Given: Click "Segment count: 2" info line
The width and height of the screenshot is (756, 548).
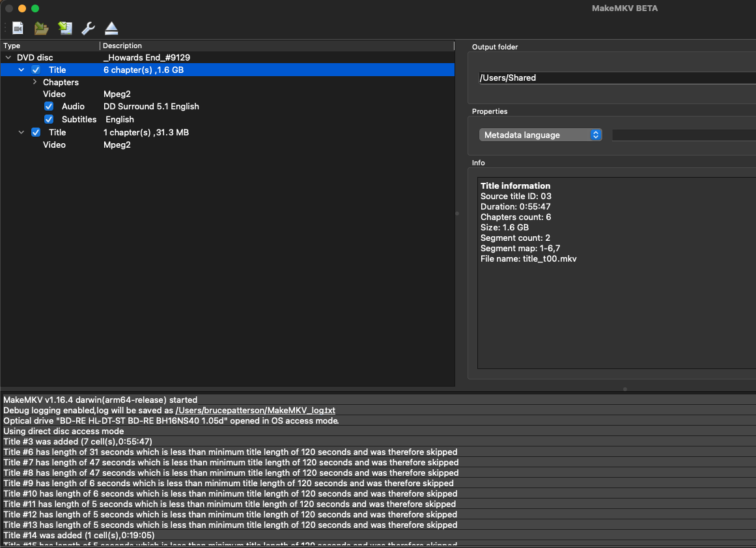Looking at the screenshot, I should coord(515,238).
